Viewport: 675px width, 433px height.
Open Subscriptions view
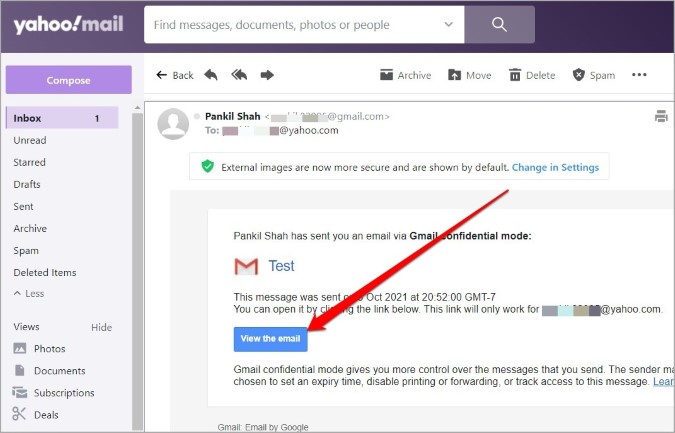click(x=54, y=393)
